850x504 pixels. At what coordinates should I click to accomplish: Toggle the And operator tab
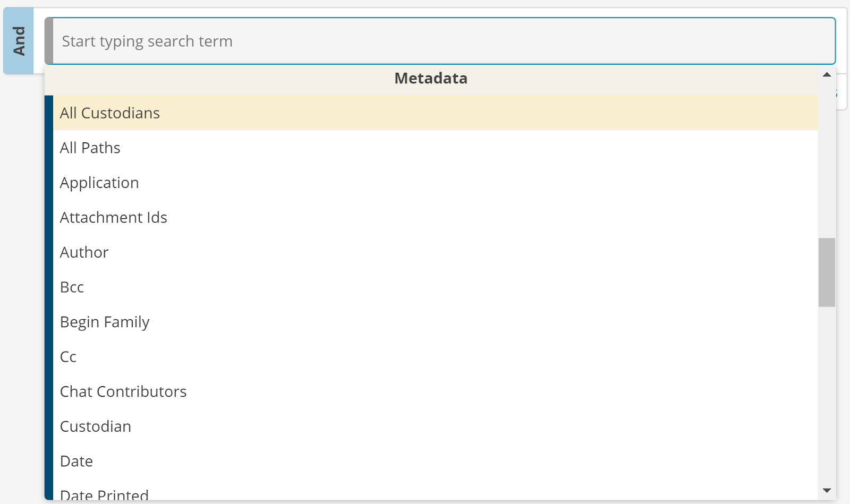pyautogui.click(x=19, y=41)
